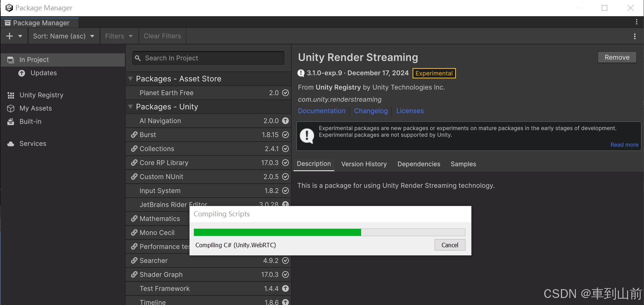This screenshot has width=644, height=305.
Task: Open My Assets list
Action: click(x=63, y=108)
